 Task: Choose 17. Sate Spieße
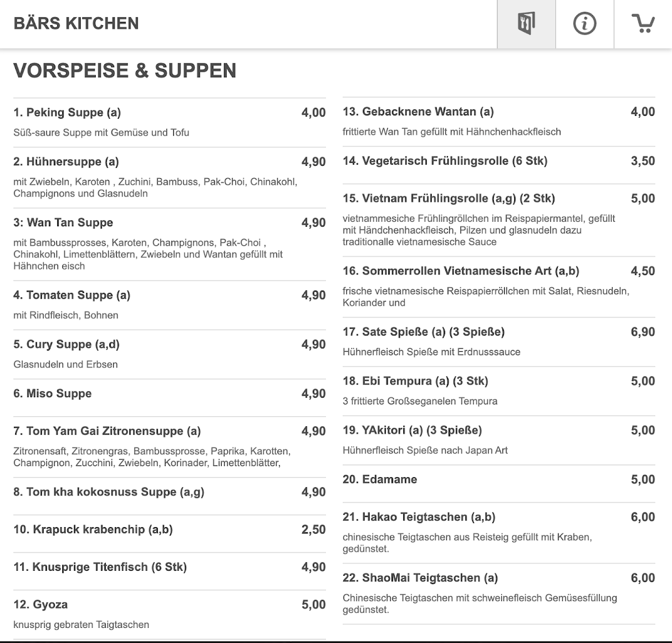499,342
